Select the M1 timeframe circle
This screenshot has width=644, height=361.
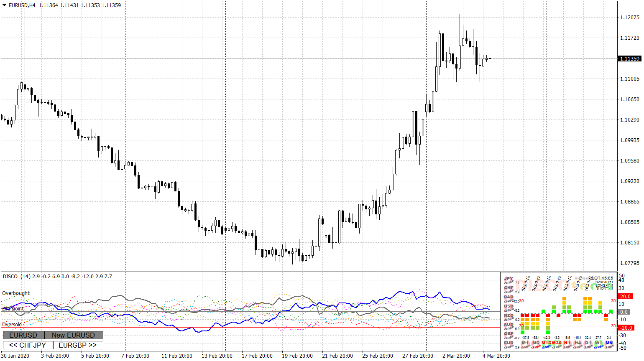click(525, 343)
